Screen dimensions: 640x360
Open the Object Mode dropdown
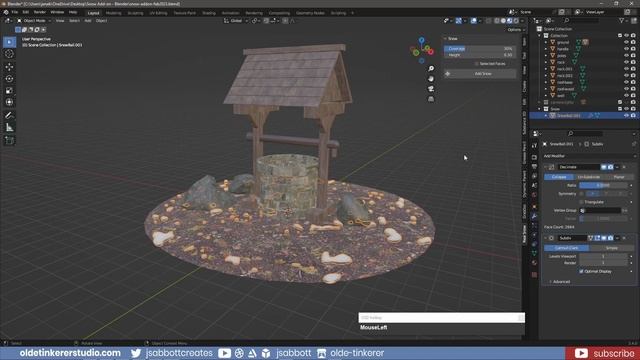tap(34, 20)
